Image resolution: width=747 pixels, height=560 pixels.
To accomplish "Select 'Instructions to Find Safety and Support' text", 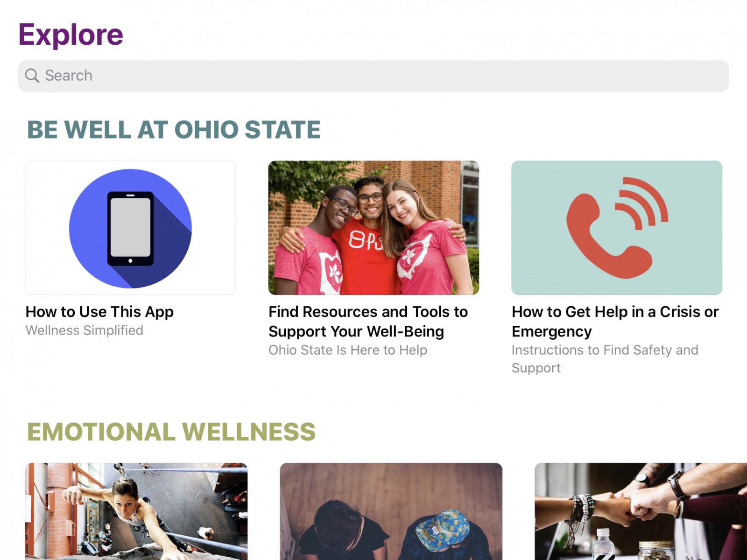I will (605, 358).
